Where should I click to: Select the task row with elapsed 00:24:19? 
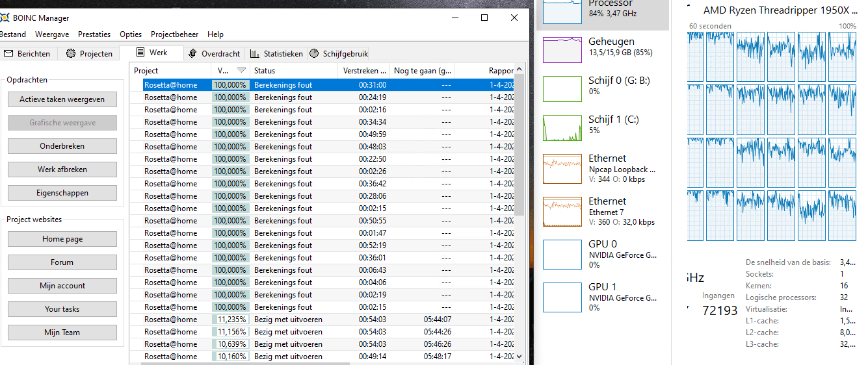click(x=322, y=97)
